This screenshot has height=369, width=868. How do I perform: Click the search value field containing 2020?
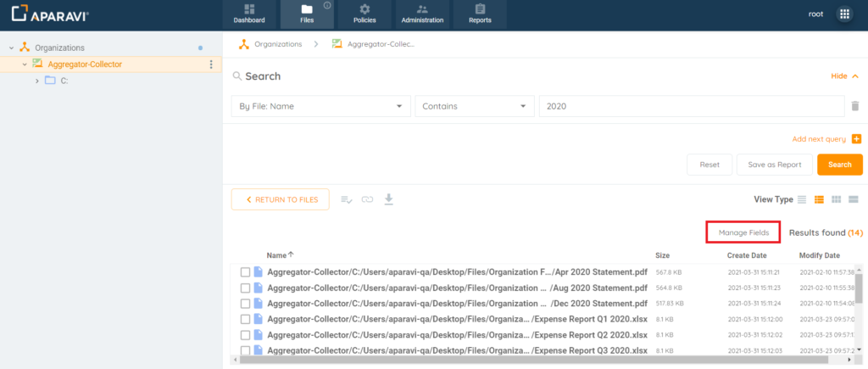point(691,106)
